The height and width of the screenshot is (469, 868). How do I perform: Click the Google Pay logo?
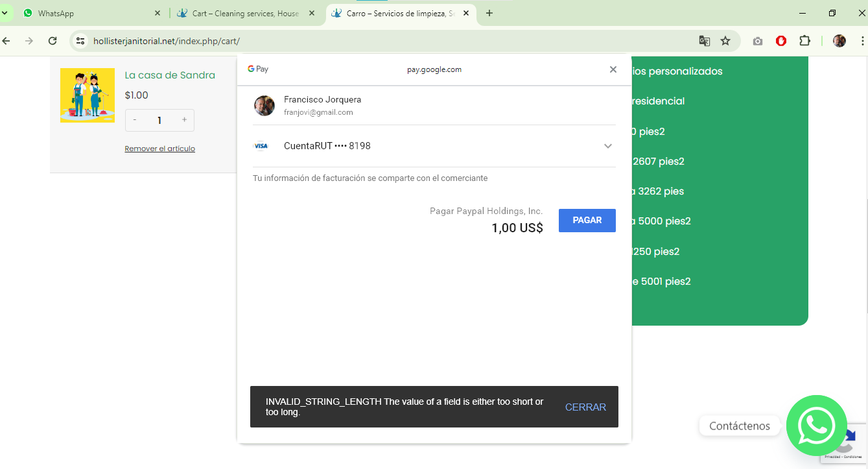(258, 69)
